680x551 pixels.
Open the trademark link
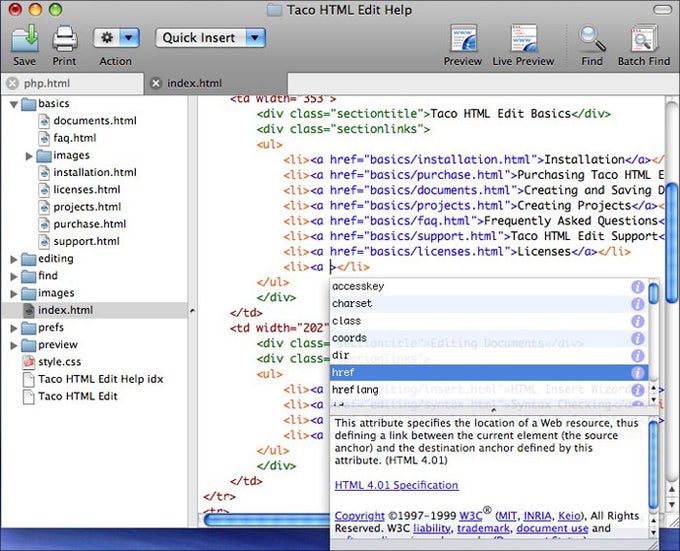point(483,528)
